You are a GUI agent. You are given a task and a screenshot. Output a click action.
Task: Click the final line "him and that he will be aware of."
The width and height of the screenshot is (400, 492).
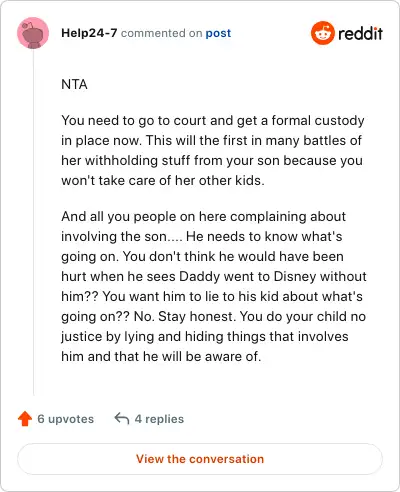[161, 357]
